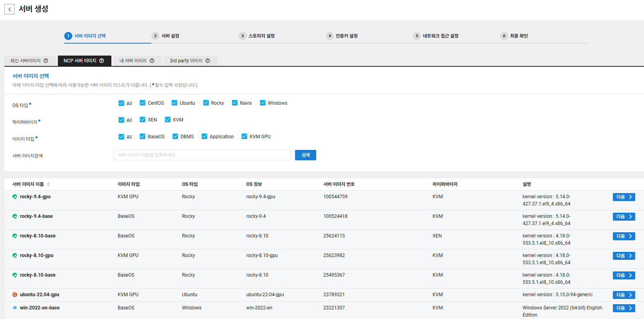The image size is (644, 319).
Task: Switch to 최신 서버이미지 tab
Action: coord(30,61)
